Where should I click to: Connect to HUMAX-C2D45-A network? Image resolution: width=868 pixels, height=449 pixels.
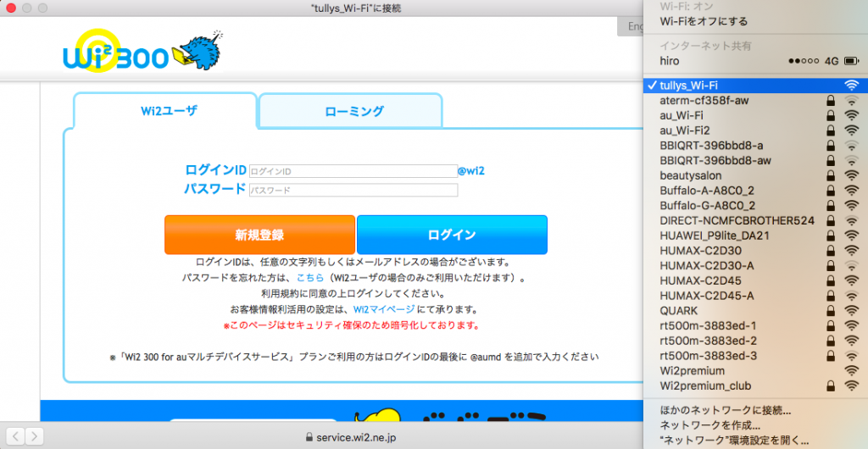756,296
